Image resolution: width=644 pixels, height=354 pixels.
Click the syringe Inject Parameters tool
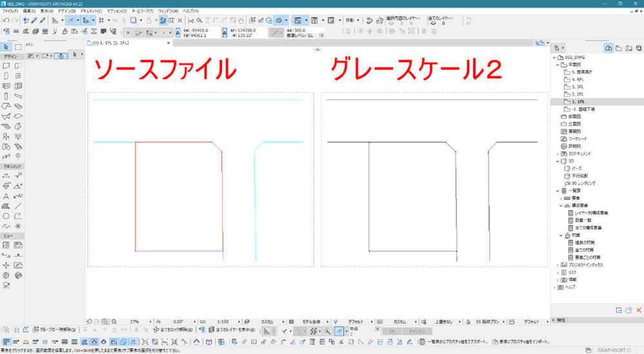[43, 20]
